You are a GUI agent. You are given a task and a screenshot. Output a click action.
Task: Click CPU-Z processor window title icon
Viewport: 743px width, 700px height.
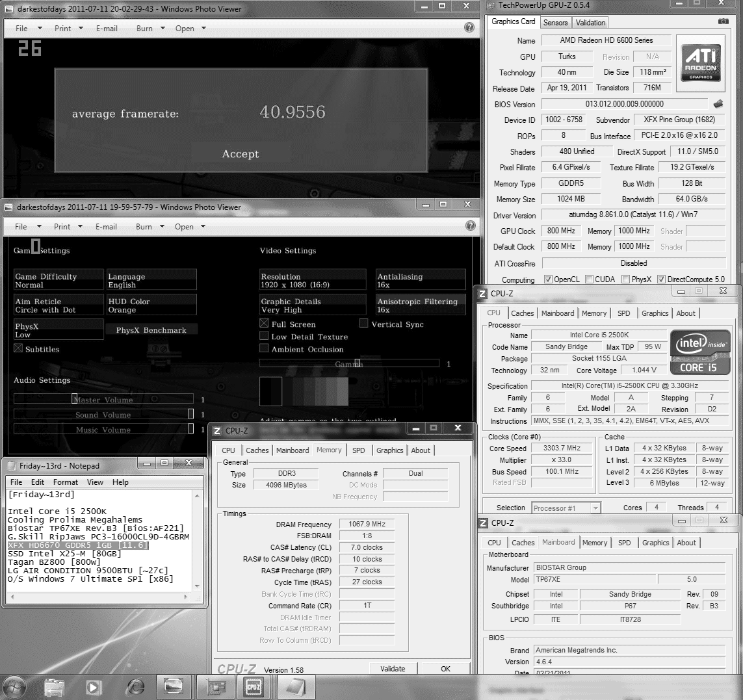click(x=482, y=293)
